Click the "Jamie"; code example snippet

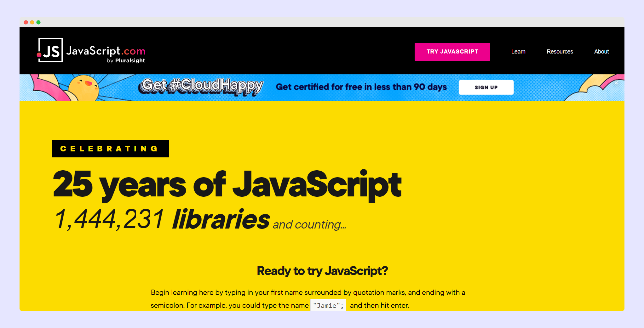click(x=328, y=305)
